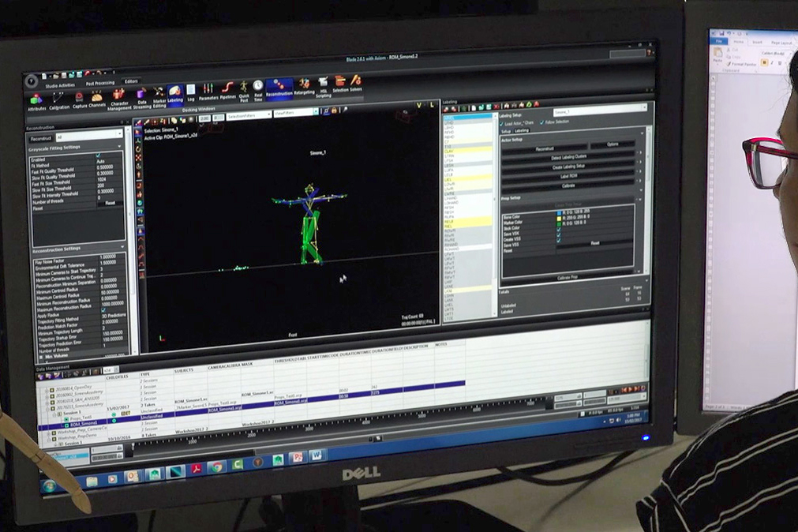Toggle the Load Actor checkbox
The height and width of the screenshot is (532, 798).
pyautogui.click(x=502, y=122)
